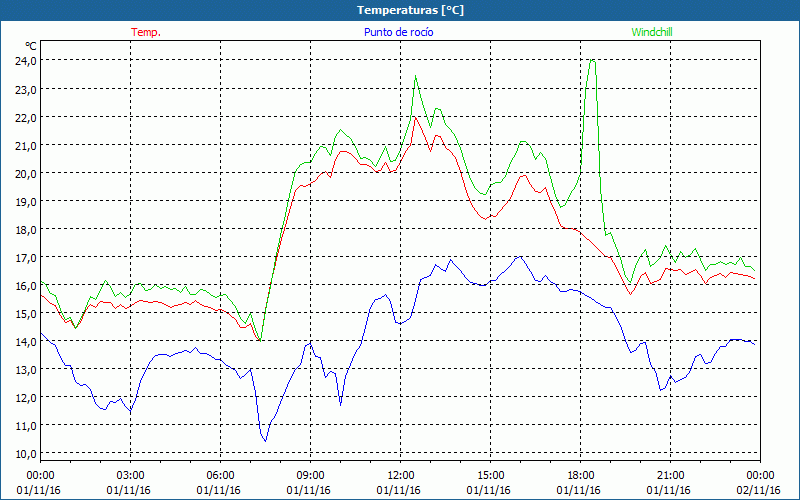800x500 pixels.
Task: Click the 02/11/16 date label
Action: (x=759, y=490)
